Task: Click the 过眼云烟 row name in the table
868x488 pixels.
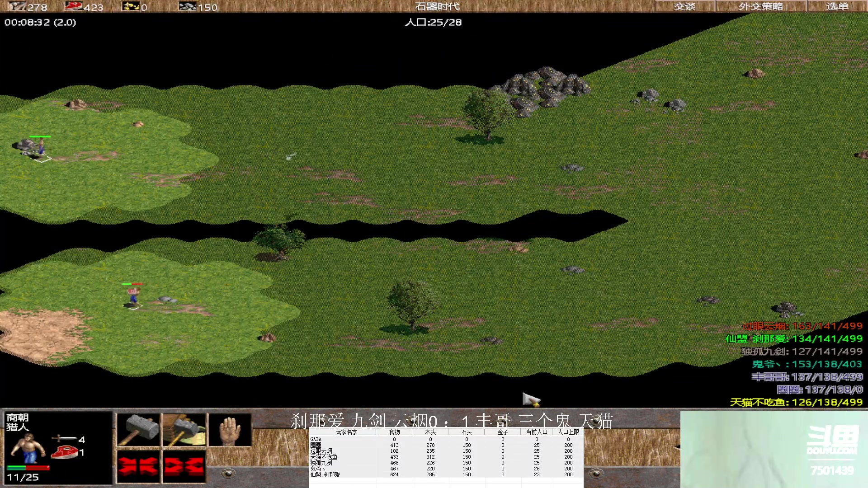Action: point(321,451)
